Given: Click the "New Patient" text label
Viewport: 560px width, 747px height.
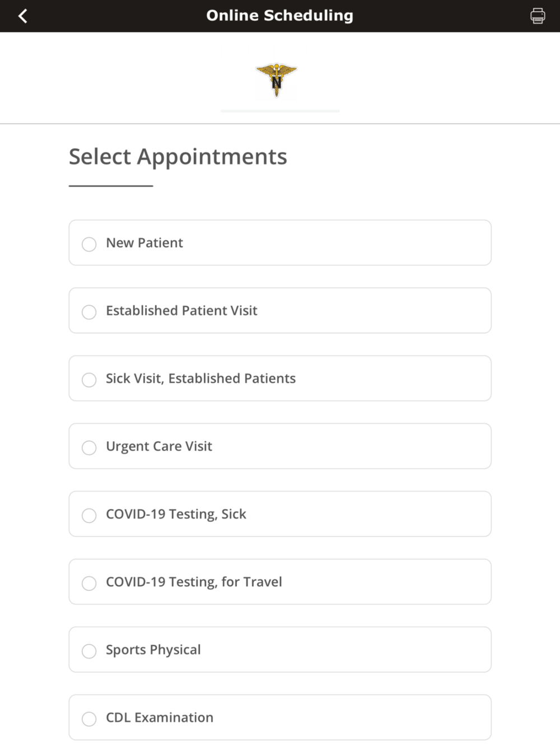Looking at the screenshot, I should 144,243.
